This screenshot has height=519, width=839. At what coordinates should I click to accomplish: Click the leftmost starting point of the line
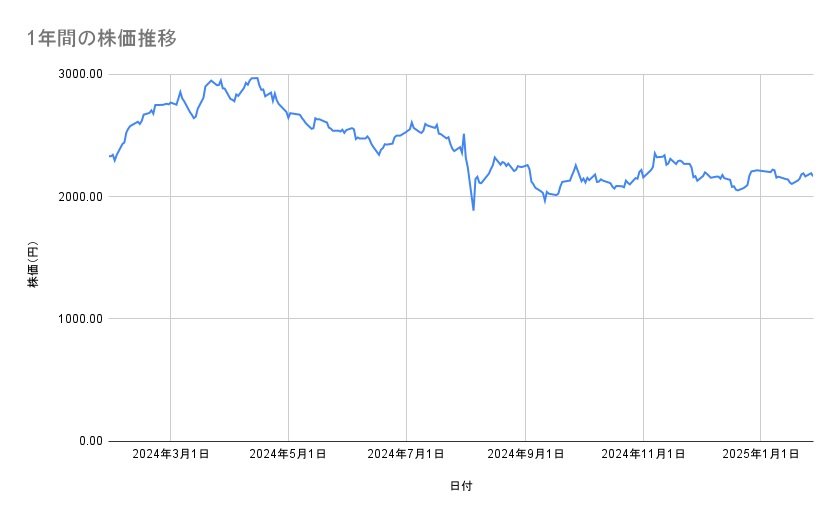click(x=109, y=156)
